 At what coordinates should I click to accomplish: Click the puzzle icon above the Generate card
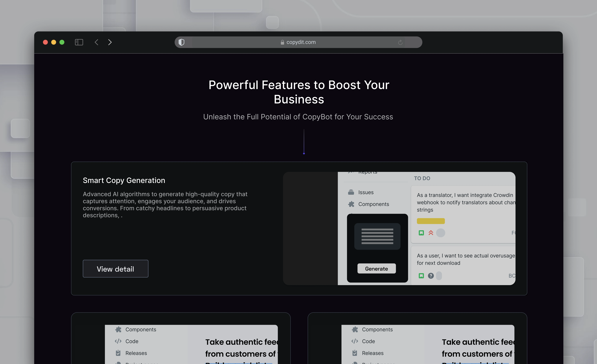coord(351,204)
